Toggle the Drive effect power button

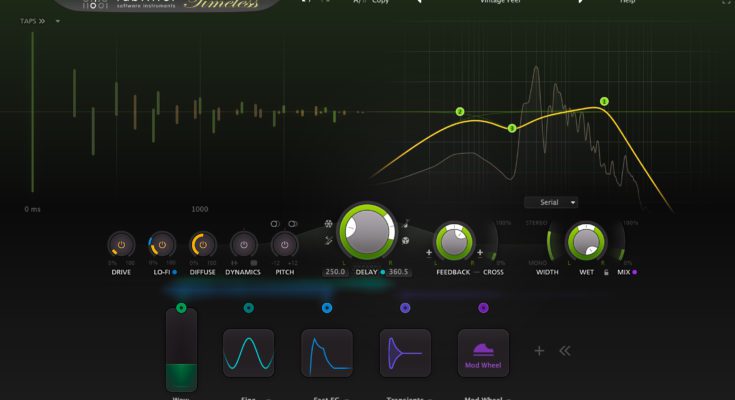tap(121, 244)
